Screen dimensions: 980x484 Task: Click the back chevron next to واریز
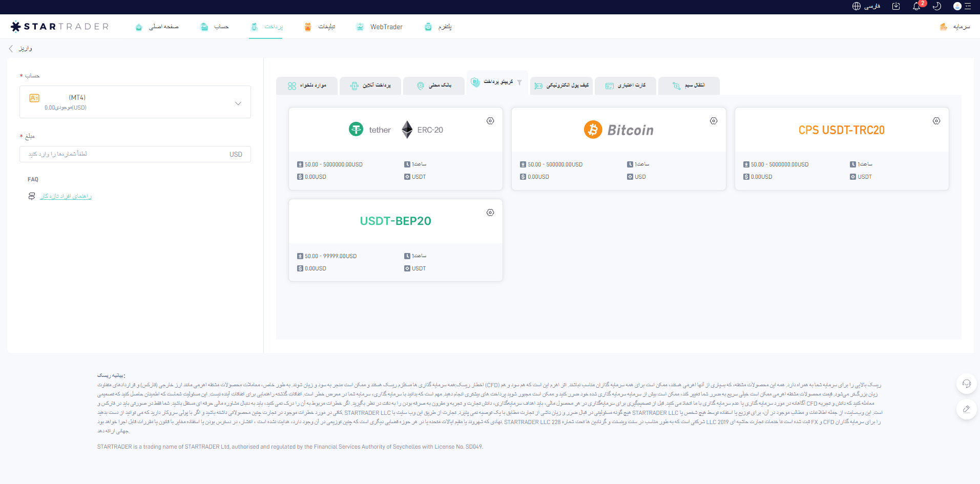[x=11, y=49]
